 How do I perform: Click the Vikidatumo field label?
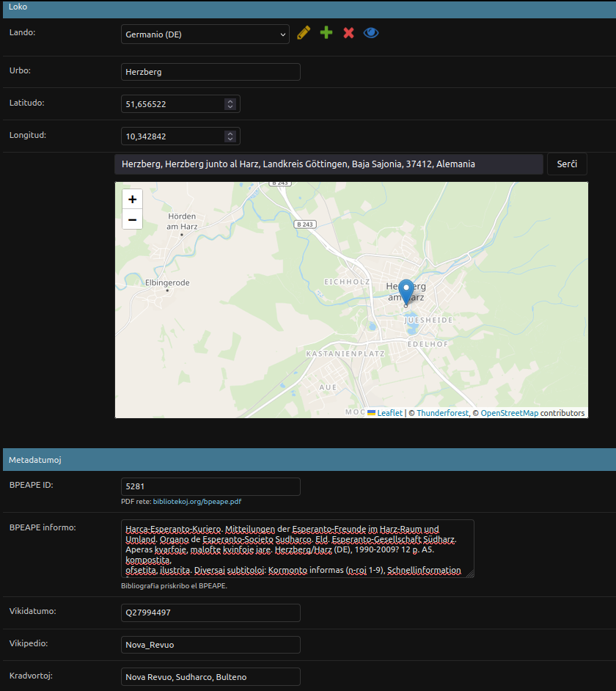pos(32,611)
